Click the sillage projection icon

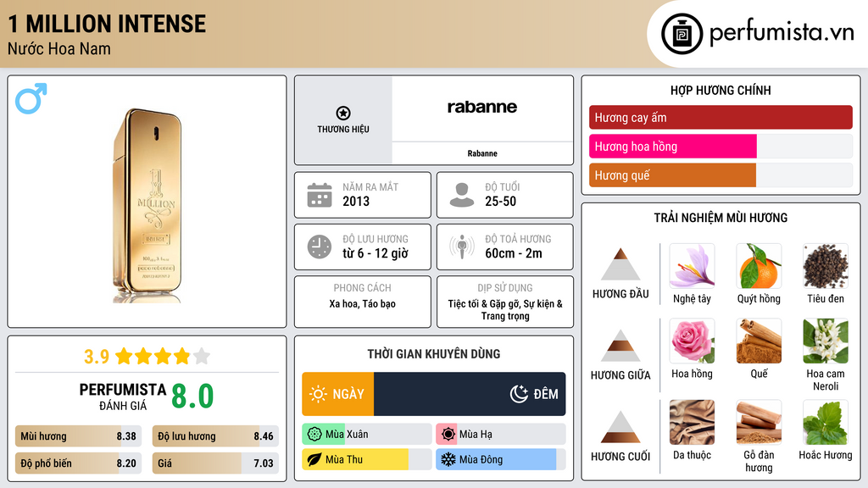tap(461, 247)
